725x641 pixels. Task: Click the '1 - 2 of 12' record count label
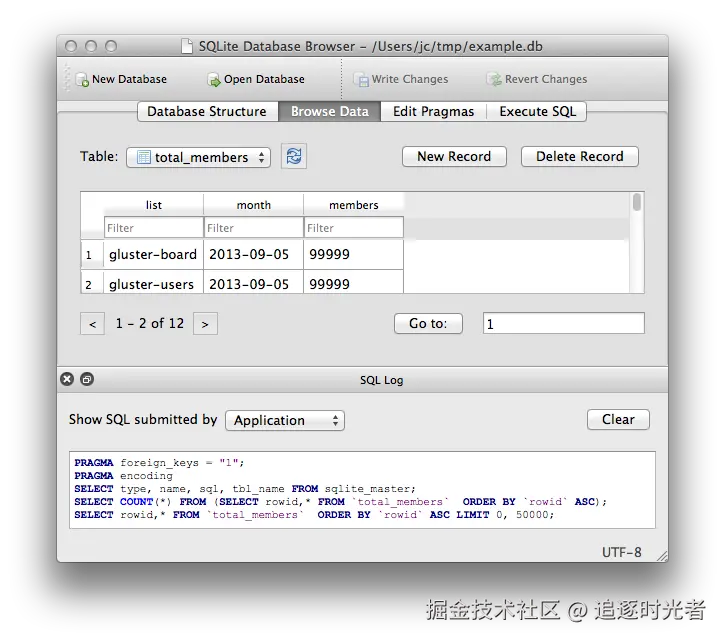[x=150, y=323]
